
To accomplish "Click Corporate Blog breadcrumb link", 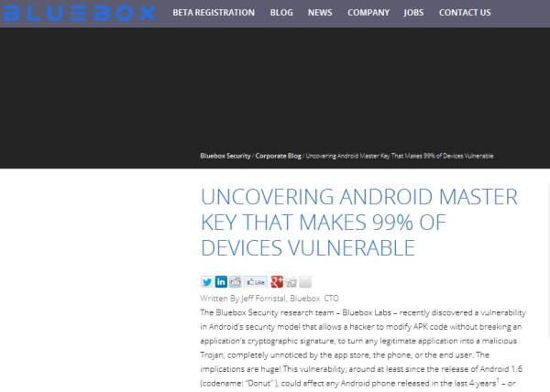I will pyautogui.click(x=278, y=156).
